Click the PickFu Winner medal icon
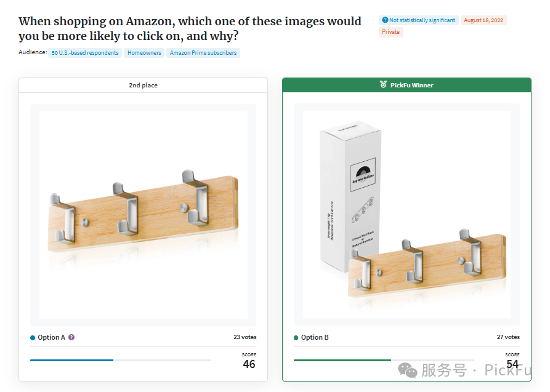The image size is (550, 392). click(383, 84)
